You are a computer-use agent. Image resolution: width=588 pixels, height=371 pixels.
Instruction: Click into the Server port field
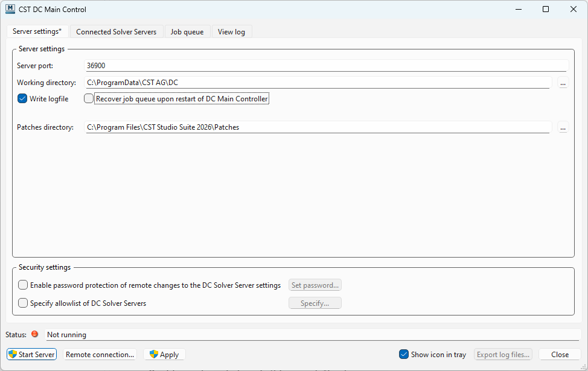(326, 66)
